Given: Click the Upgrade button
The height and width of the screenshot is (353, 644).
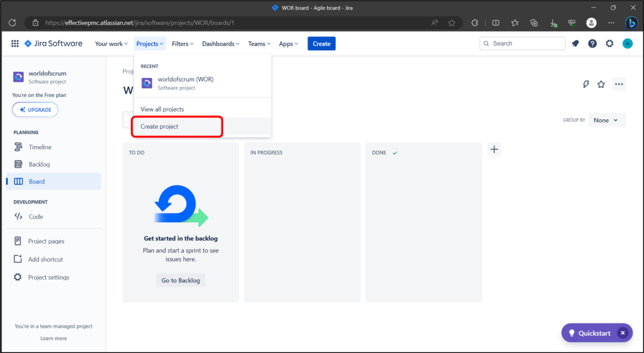Looking at the screenshot, I should [35, 110].
